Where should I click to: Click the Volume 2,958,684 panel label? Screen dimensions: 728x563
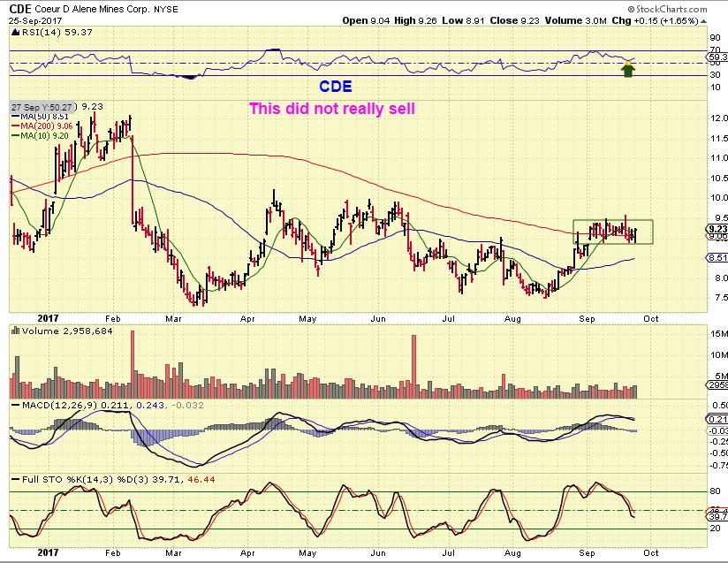[67, 331]
